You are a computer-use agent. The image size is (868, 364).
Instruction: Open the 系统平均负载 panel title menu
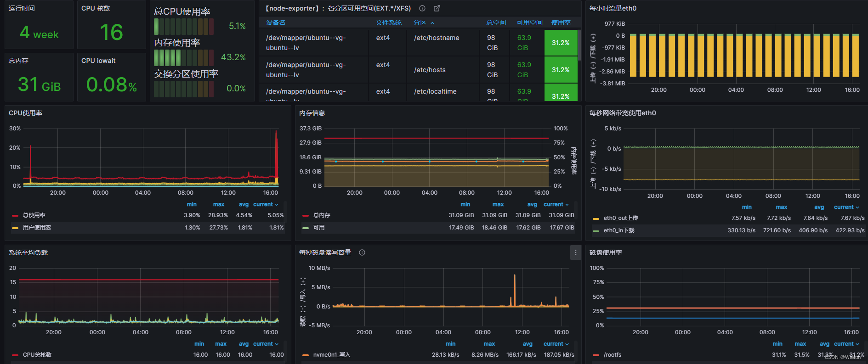coord(28,252)
